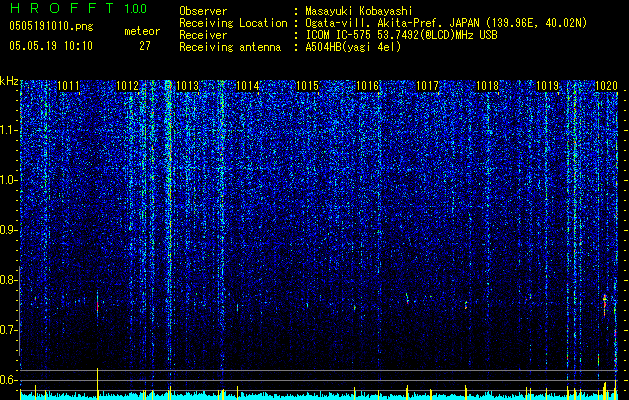629x400 pixels.
Task: Click the 'Observer' field label
Action: tap(203, 11)
